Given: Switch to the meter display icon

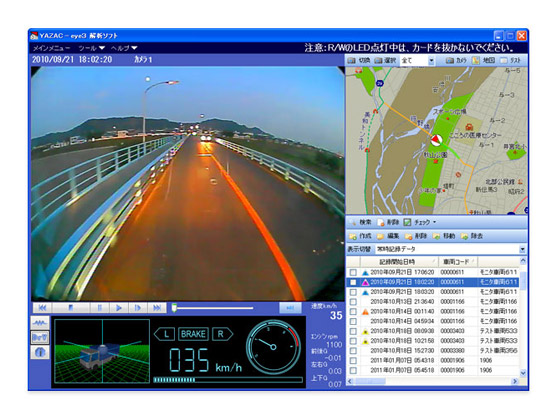Looking at the screenshot, I should click(40, 338).
